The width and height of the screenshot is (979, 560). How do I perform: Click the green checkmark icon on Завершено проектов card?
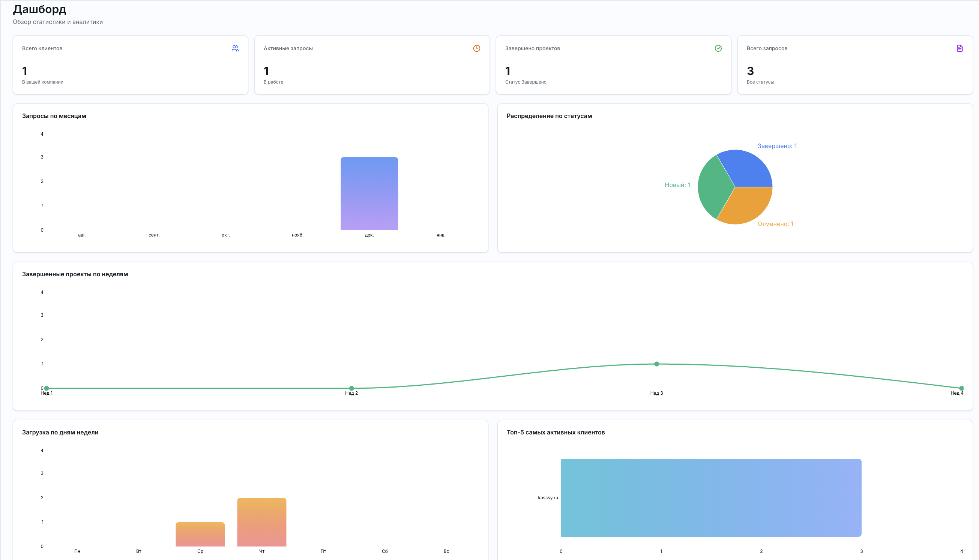tap(718, 48)
